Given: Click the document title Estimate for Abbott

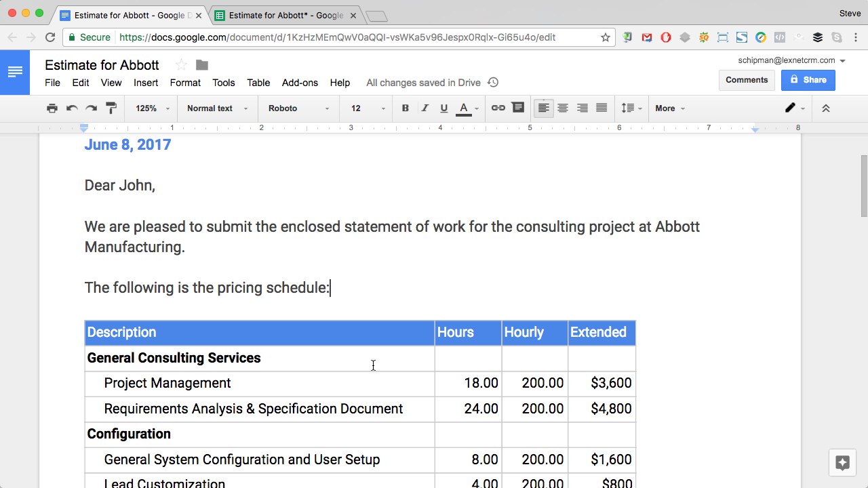Looking at the screenshot, I should (x=102, y=65).
